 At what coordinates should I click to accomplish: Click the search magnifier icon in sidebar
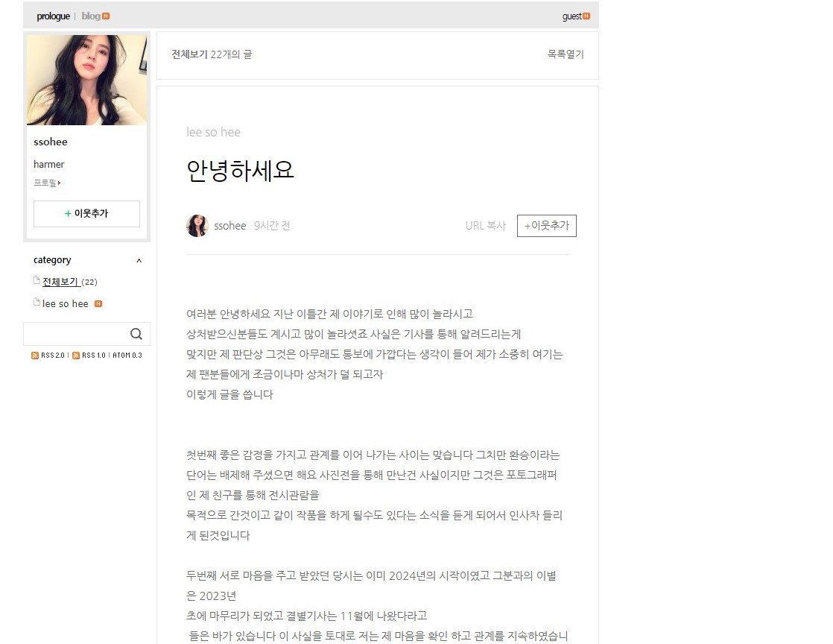[136, 334]
